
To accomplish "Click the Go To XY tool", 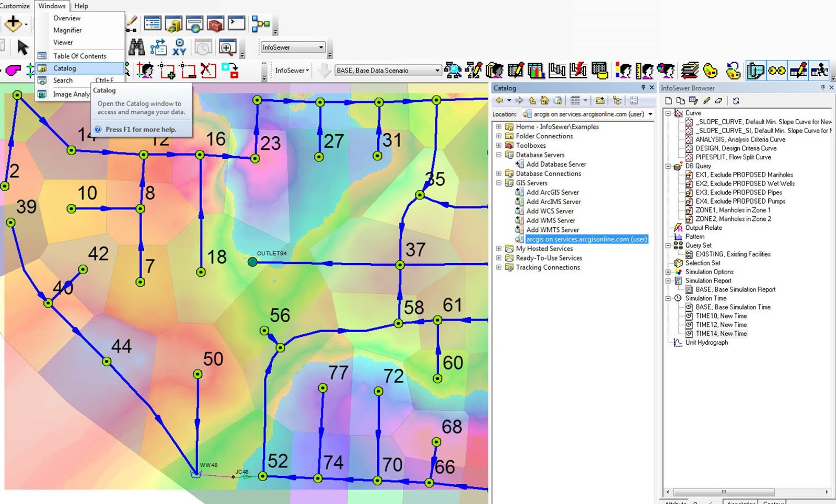I will [x=179, y=47].
